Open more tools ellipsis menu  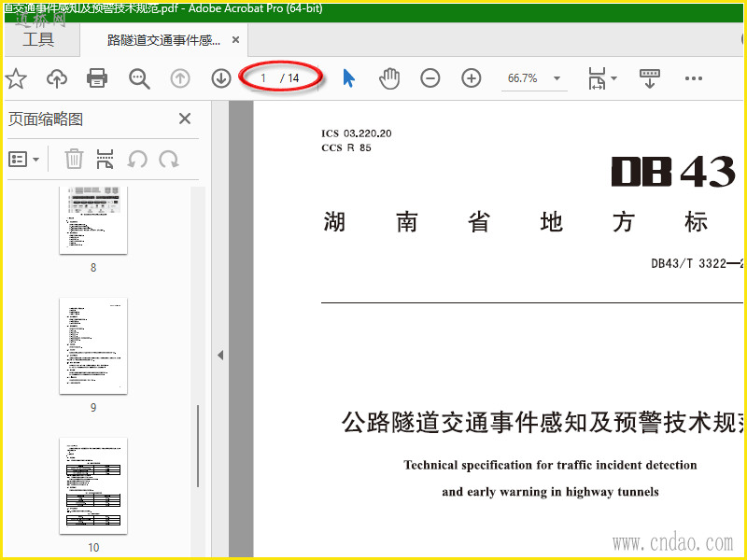(x=694, y=78)
